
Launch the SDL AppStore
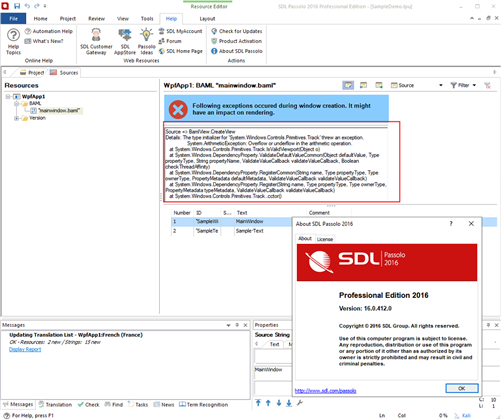pos(125,42)
